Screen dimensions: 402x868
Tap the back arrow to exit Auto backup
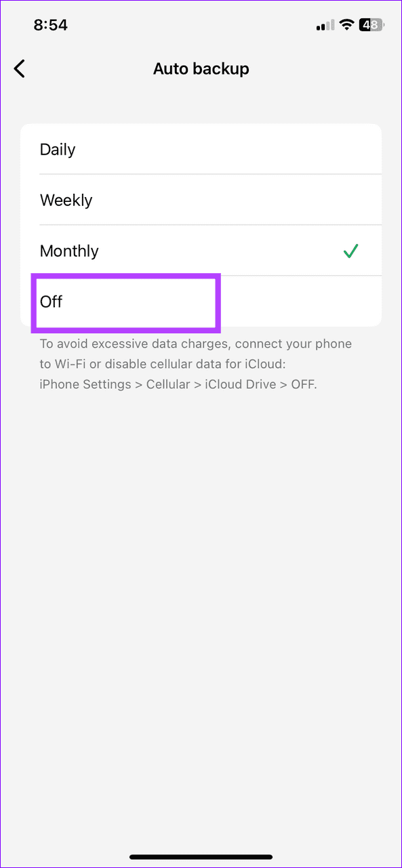19,68
